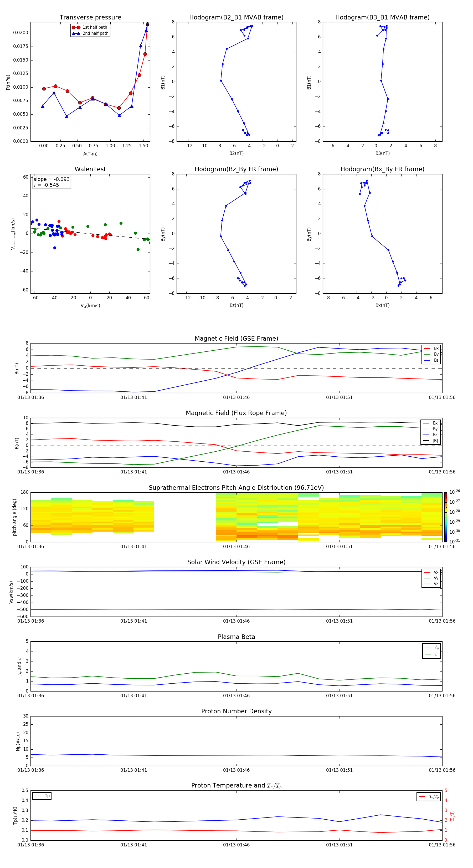Select By' in the Flux Rope legend

431,429
